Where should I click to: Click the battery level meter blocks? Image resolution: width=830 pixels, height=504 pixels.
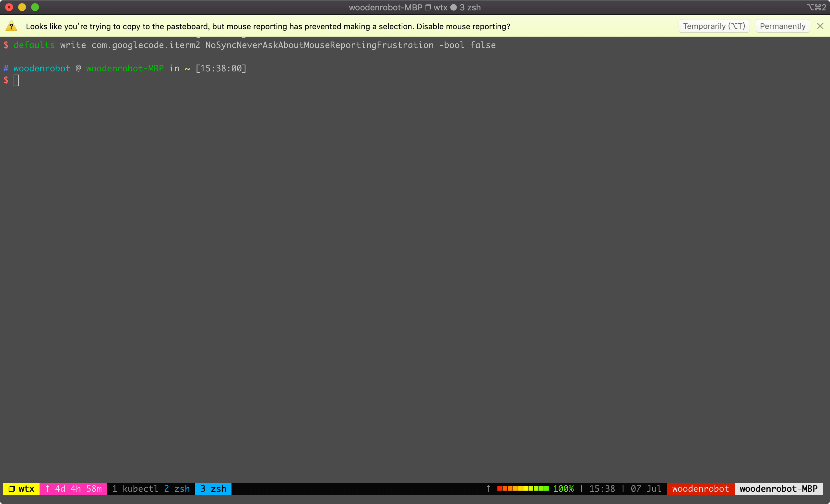[x=523, y=489]
